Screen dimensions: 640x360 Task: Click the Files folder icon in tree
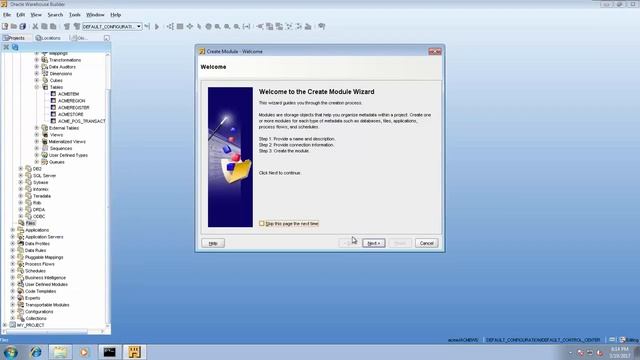tap(21, 223)
